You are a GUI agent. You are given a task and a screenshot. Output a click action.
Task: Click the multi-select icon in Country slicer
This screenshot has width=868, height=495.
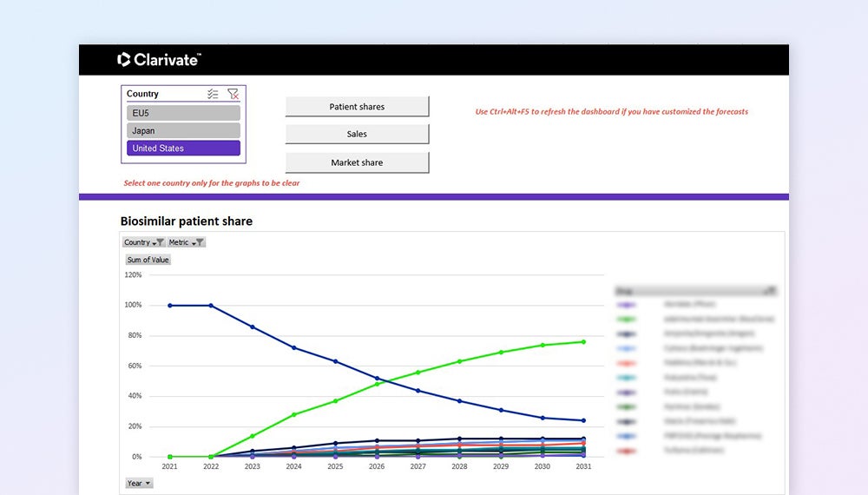click(x=213, y=94)
